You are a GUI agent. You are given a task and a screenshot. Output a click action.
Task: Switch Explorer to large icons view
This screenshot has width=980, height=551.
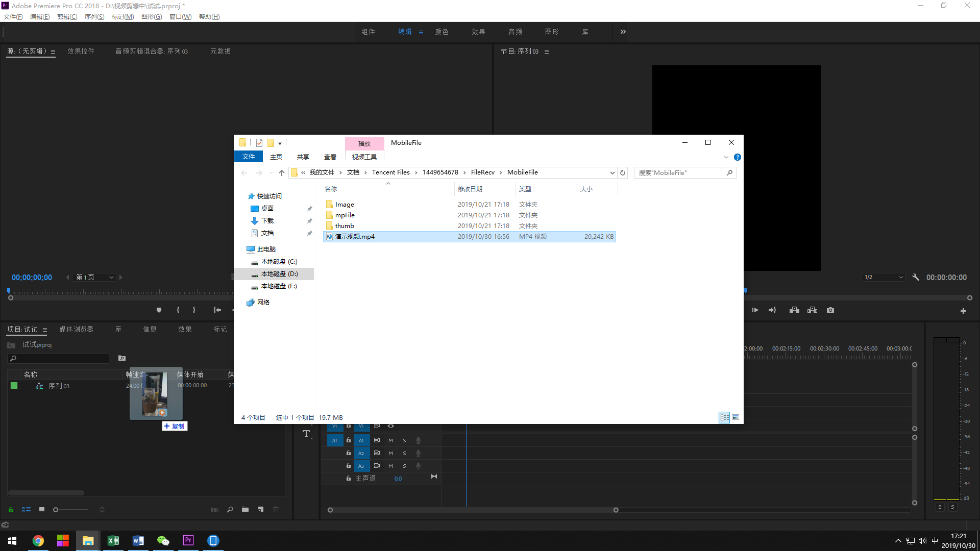click(736, 417)
